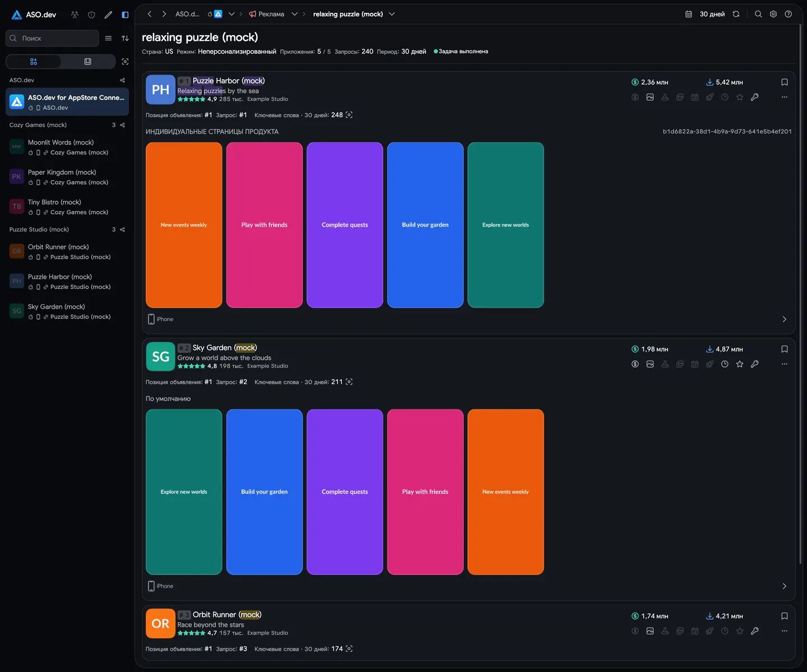The width and height of the screenshot is (807, 672).
Task: Go back with the left chevron
Action: click(150, 14)
